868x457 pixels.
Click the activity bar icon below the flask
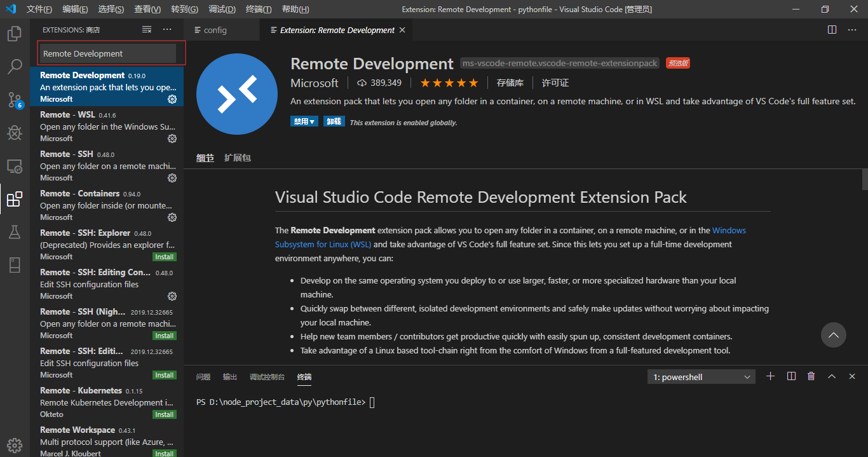[x=15, y=265]
